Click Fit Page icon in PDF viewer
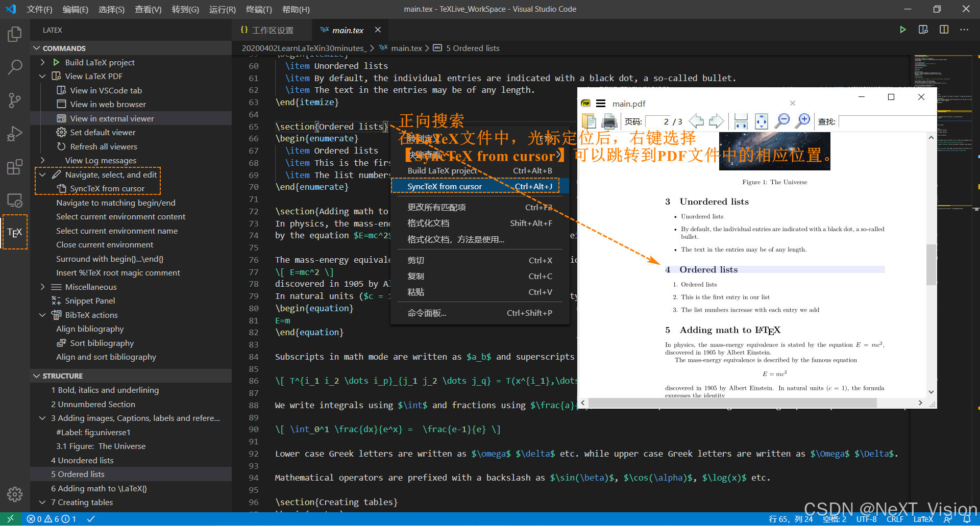Screen dimensions: 980x526 761,121
